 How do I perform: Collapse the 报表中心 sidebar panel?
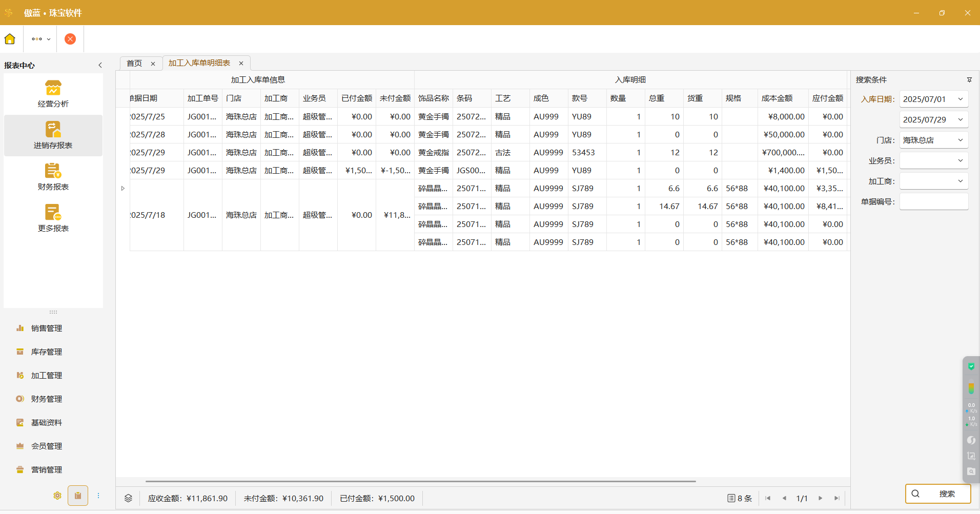coord(100,65)
